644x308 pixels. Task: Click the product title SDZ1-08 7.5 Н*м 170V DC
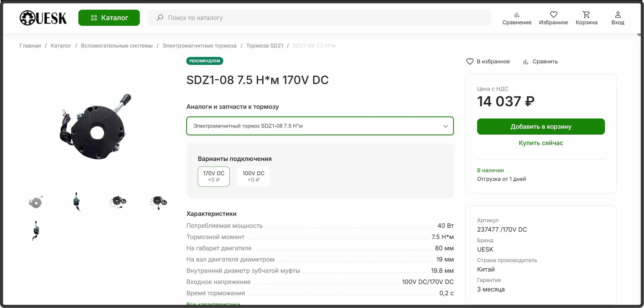[x=257, y=80]
